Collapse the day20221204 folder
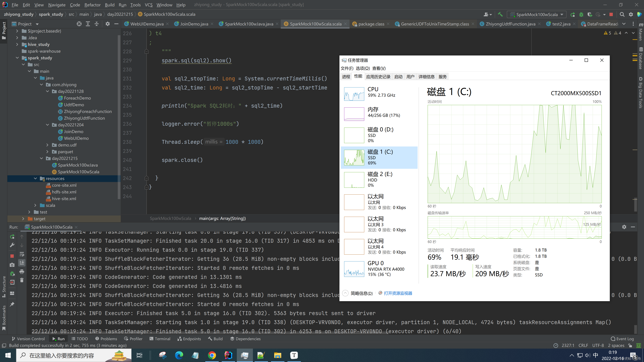The image size is (644, 362). pyautogui.click(x=48, y=125)
